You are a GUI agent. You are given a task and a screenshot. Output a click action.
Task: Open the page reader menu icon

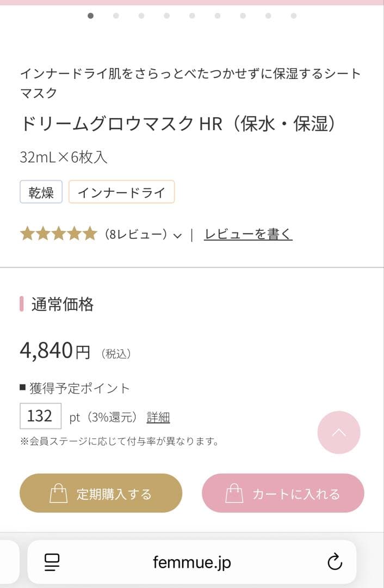coord(52,562)
